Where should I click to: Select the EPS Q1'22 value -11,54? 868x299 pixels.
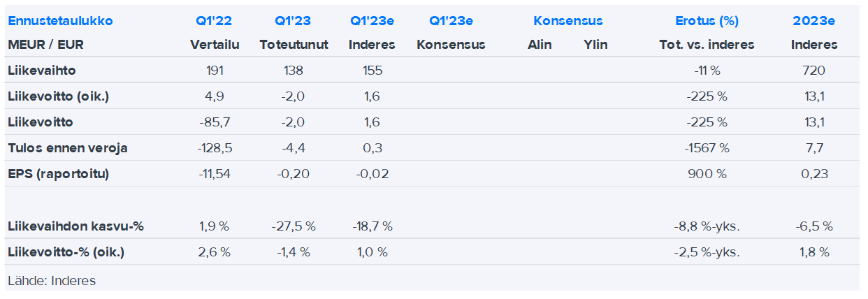click(215, 174)
